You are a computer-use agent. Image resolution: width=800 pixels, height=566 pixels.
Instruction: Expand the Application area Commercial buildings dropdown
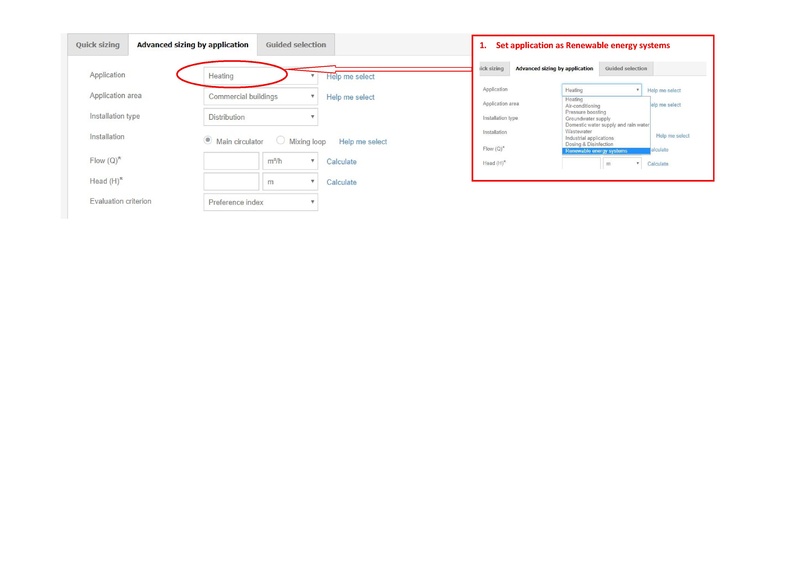[x=261, y=97]
